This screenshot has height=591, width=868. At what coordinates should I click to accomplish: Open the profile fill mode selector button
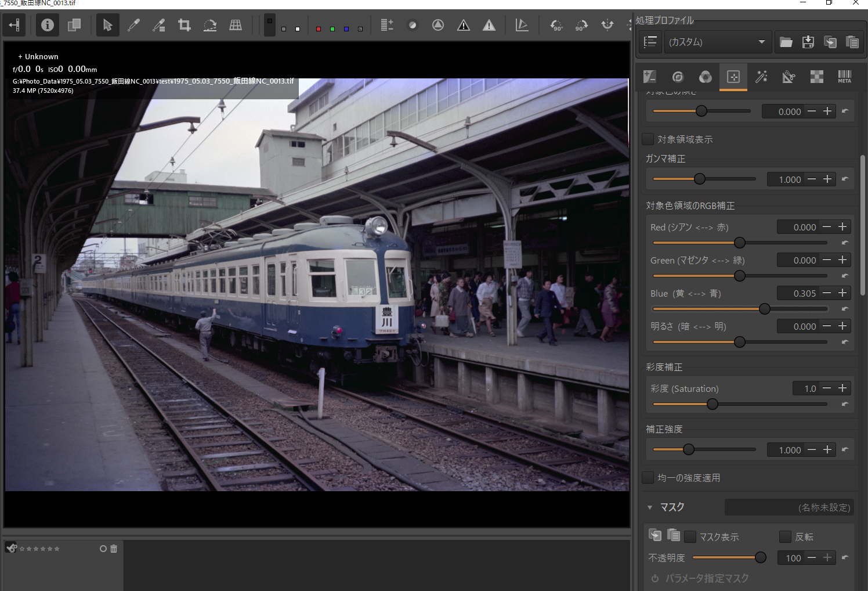tap(650, 42)
